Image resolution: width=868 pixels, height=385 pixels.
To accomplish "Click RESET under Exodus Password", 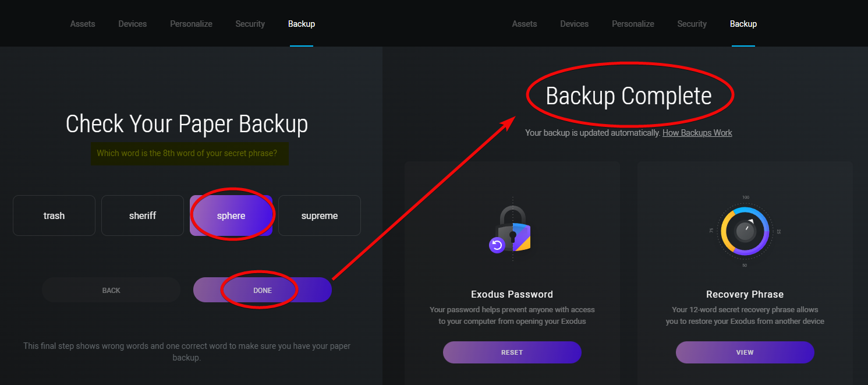I will [512, 352].
